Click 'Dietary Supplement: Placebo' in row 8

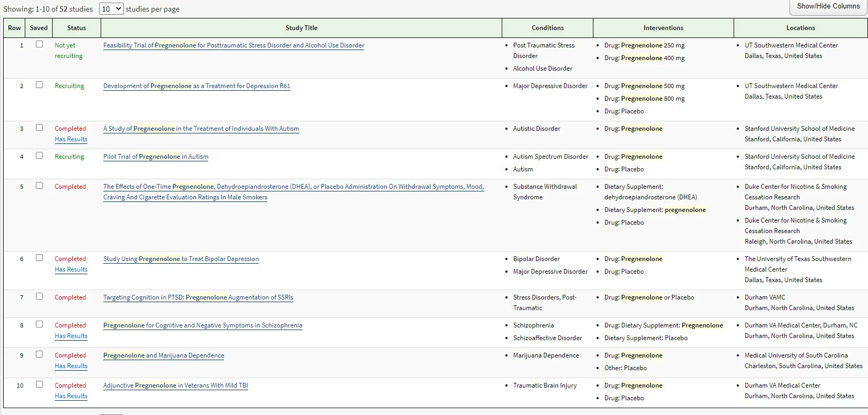coord(646,338)
